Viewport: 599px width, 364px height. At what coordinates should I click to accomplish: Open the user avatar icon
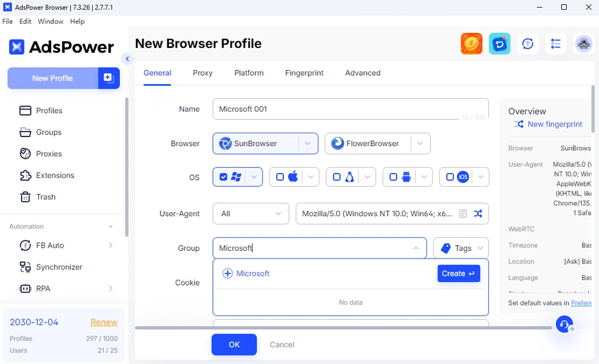tap(583, 44)
